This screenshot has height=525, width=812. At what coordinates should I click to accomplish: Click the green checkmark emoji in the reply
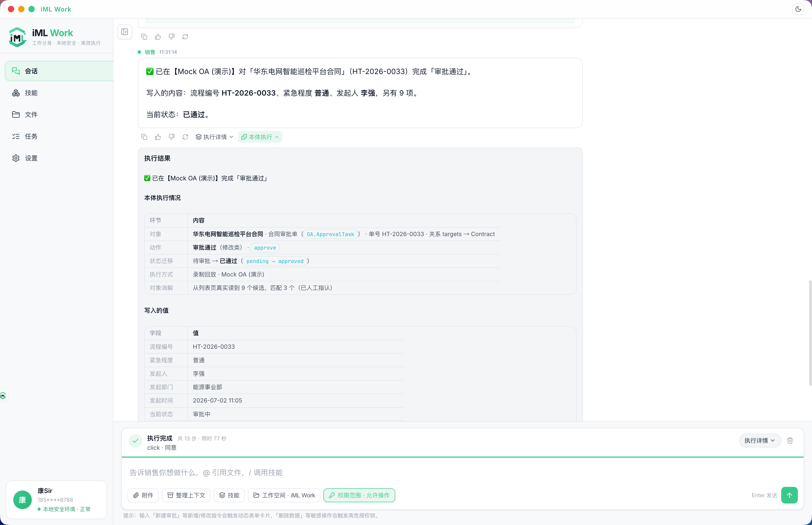coord(150,71)
